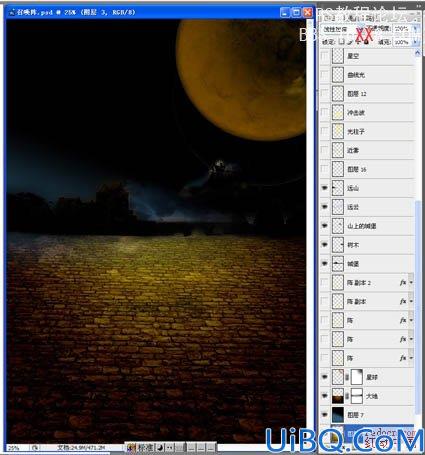Click layers panel scroll up arrow
Screen dimensions: 425x455
tap(418, 53)
